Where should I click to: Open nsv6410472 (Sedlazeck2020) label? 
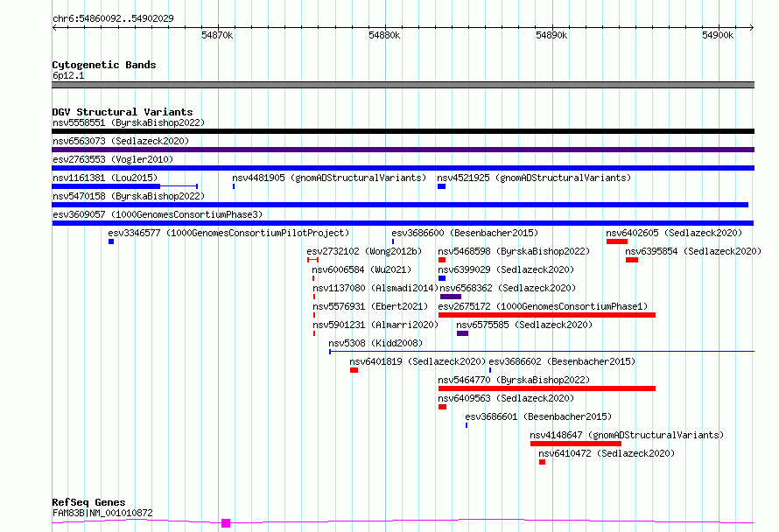(x=607, y=453)
